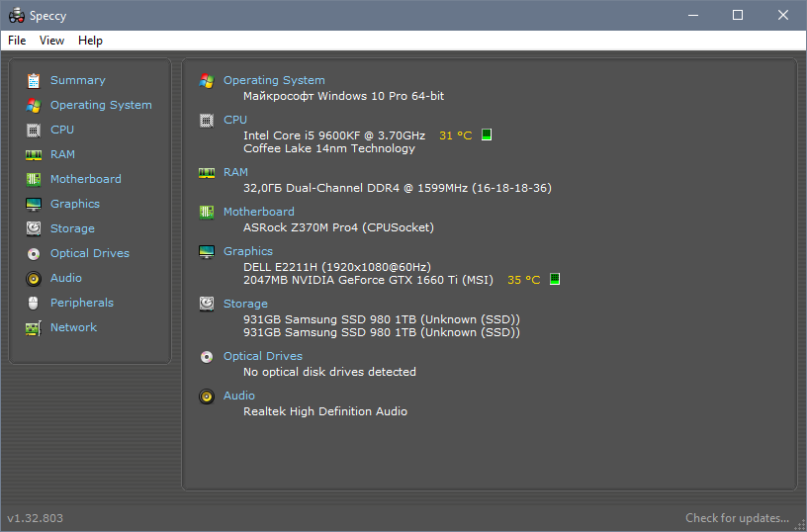Select Summary in the sidebar
The width and height of the screenshot is (807, 532).
[78, 80]
